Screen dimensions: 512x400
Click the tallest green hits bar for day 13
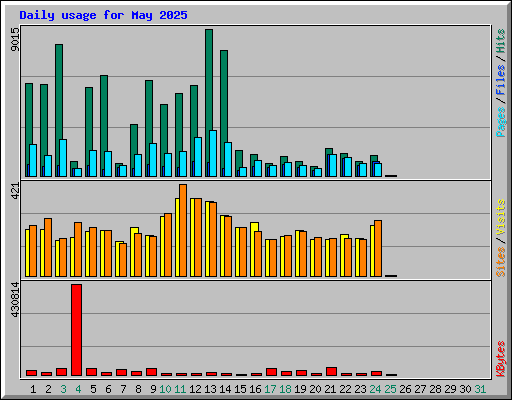[x=209, y=80]
